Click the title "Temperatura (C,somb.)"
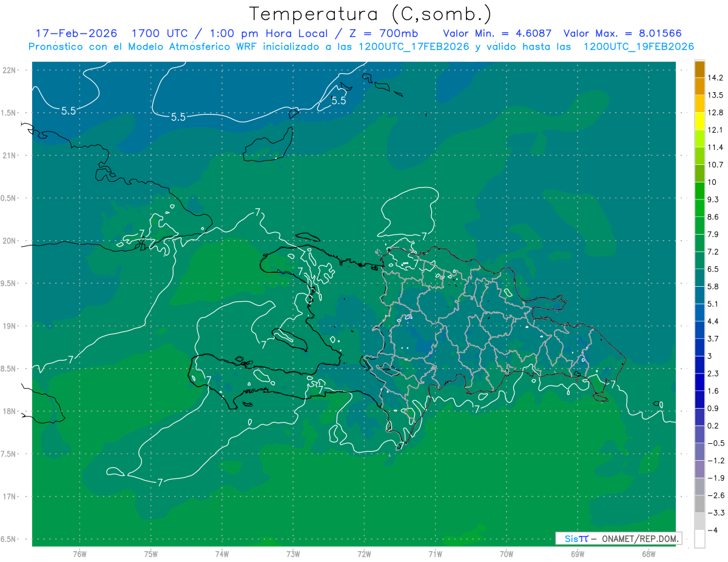Viewport: 728px width, 562px height. [371, 15]
